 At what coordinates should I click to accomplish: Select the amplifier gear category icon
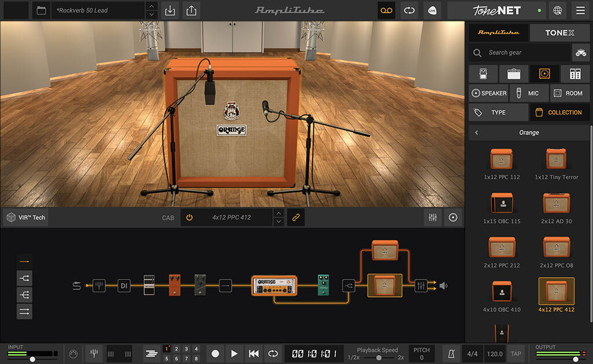click(x=513, y=73)
